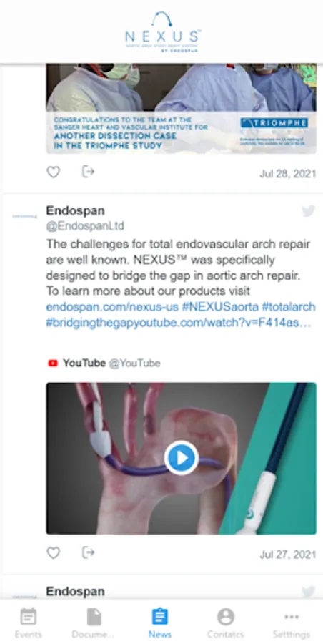Play the NEXUS arch repair video
The height and width of the screenshot is (644, 323).
click(182, 458)
